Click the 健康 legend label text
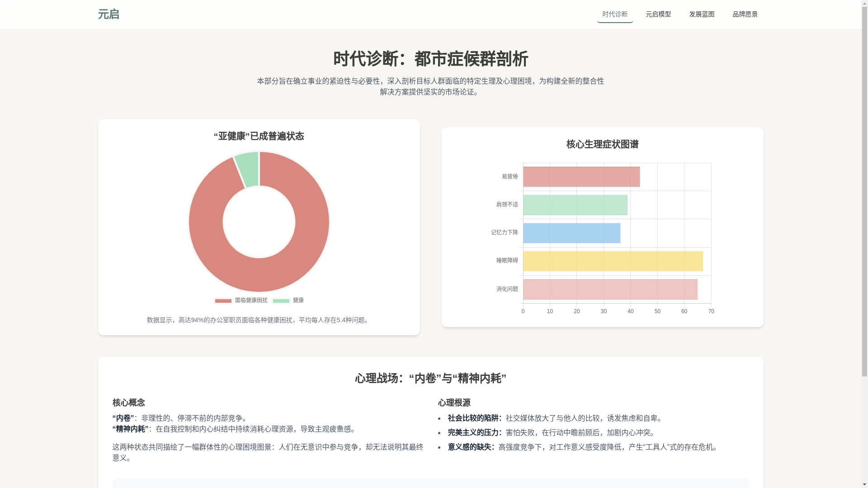Screen dimensions: 868x488 298,300
